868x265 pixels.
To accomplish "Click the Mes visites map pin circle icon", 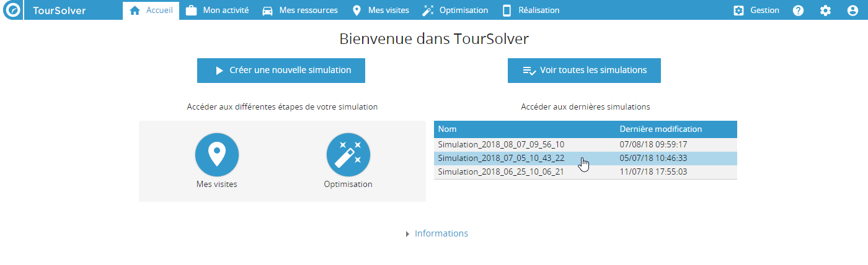I will click(216, 155).
